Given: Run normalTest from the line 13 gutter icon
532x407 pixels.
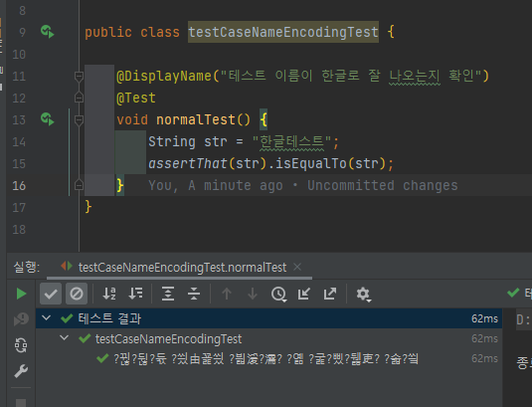Looking at the screenshot, I should (47, 119).
